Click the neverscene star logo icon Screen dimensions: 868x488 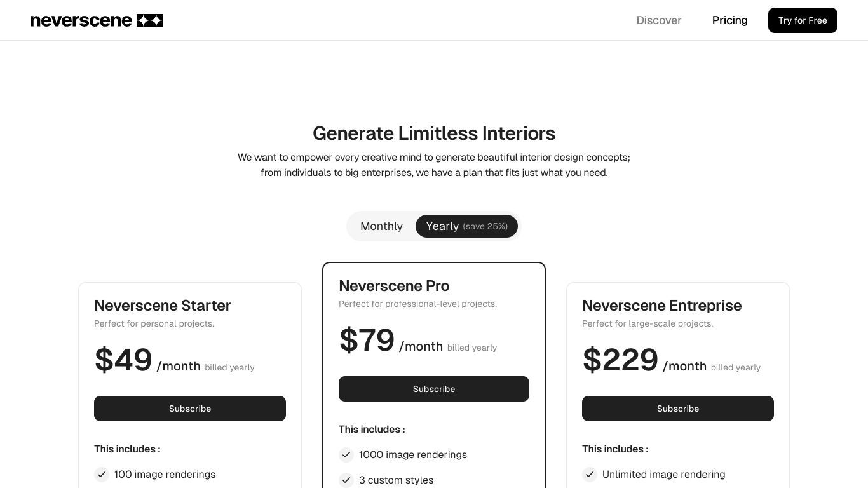(149, 20)
